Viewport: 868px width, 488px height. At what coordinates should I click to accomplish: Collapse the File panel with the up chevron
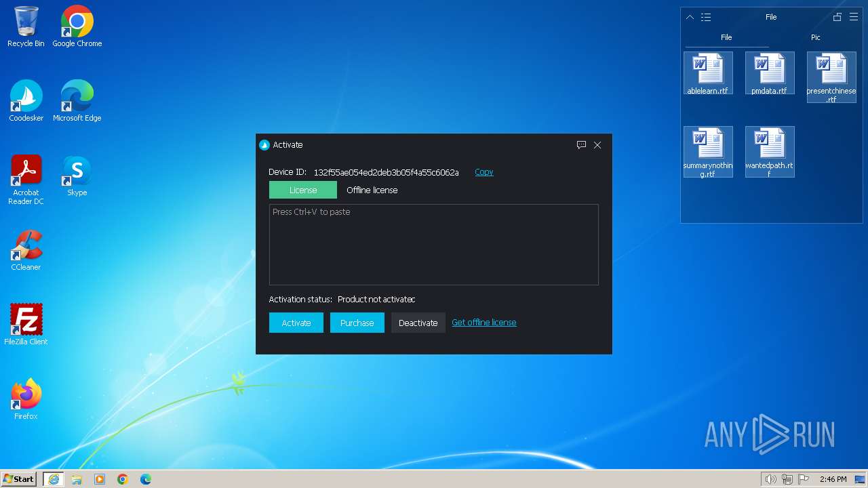690,17
